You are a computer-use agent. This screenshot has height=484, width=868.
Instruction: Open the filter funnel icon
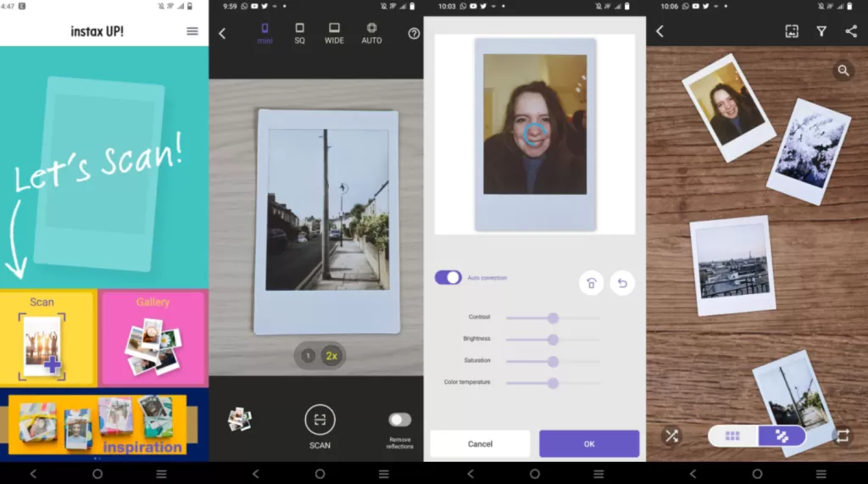click(821, 31)
